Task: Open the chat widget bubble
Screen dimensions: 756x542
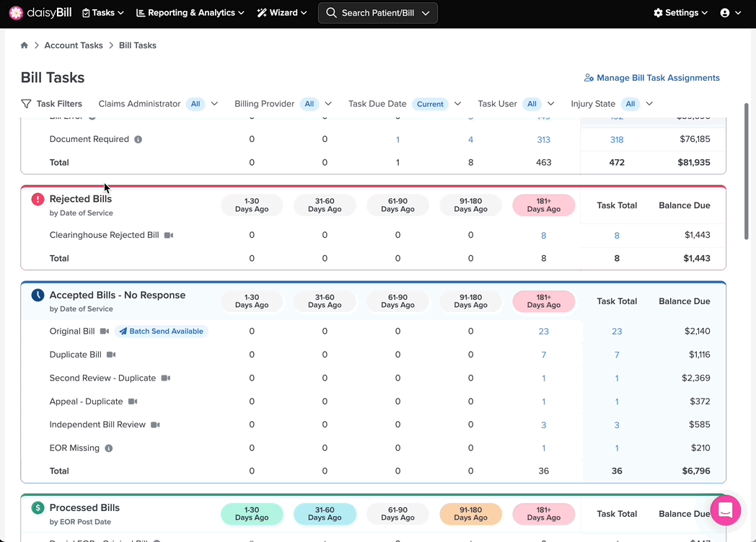Action: tap(725, 510)
